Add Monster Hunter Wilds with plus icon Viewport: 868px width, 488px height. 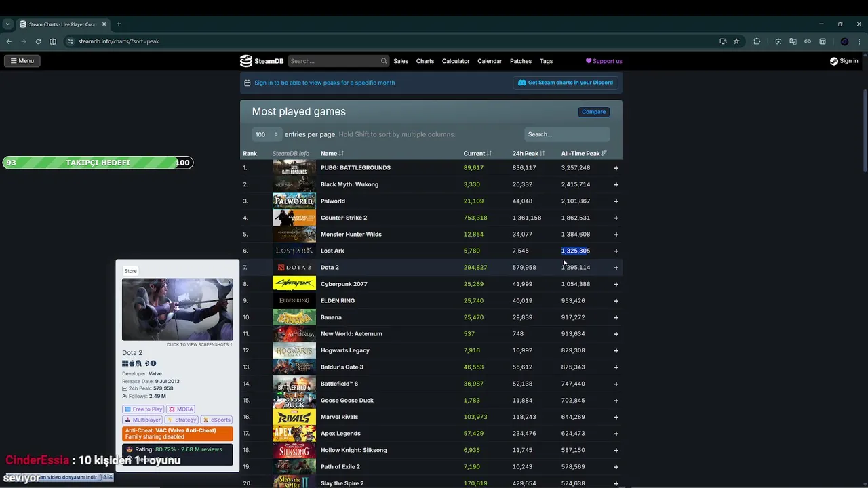click(x=616, y=234)
